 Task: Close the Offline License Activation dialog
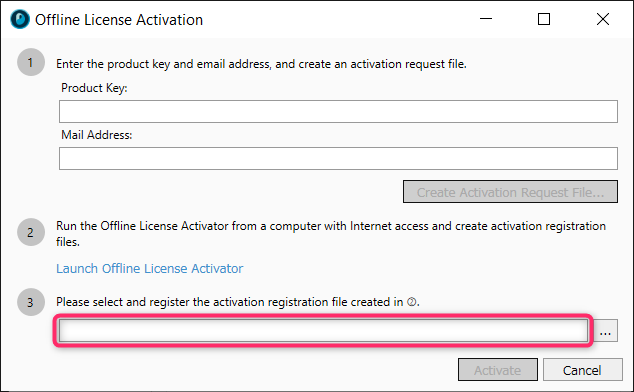point(602,19)
